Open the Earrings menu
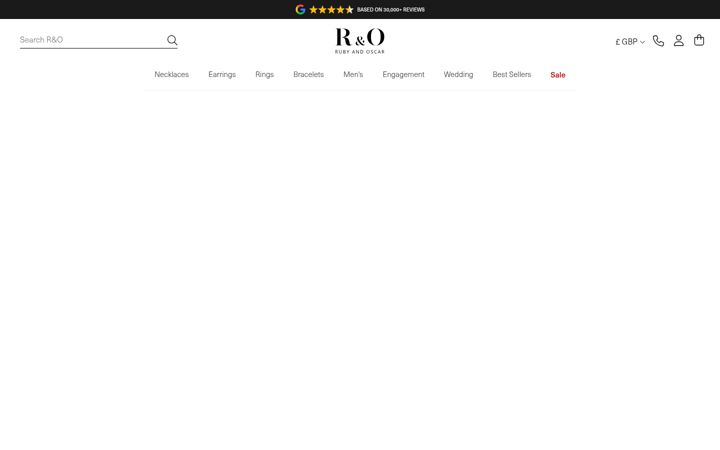The width and height of the screenshot is (720, 450). pyautogui.click(x=222, y=74)
